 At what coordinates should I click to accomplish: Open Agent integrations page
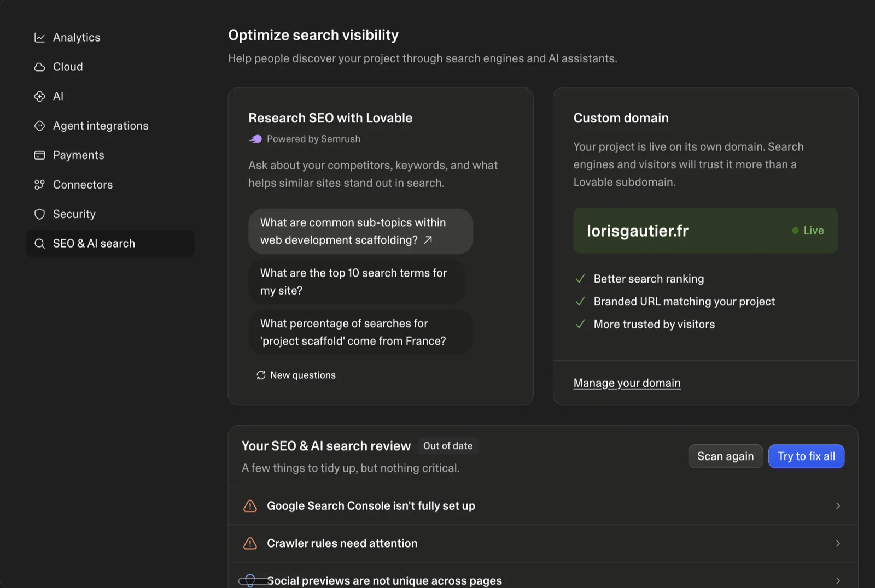(110, 126)
